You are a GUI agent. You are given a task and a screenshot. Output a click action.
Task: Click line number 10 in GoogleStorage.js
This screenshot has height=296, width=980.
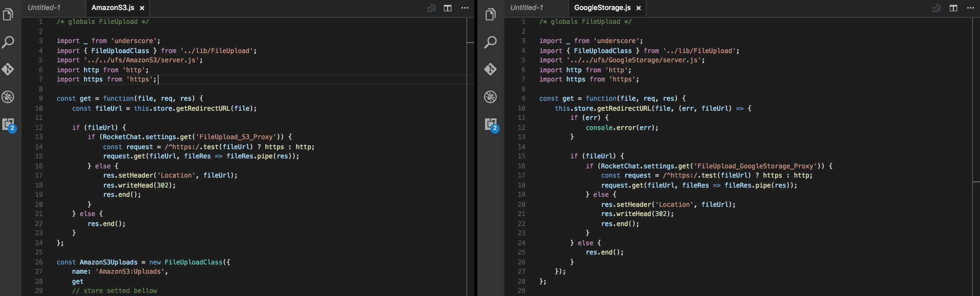(522, 108)
